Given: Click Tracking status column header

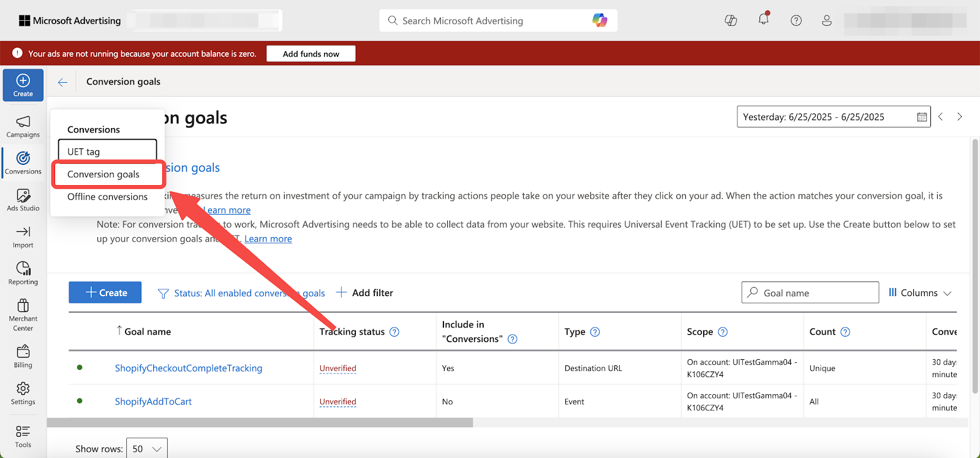Looking at the screenshot, I should click(352, 332).
